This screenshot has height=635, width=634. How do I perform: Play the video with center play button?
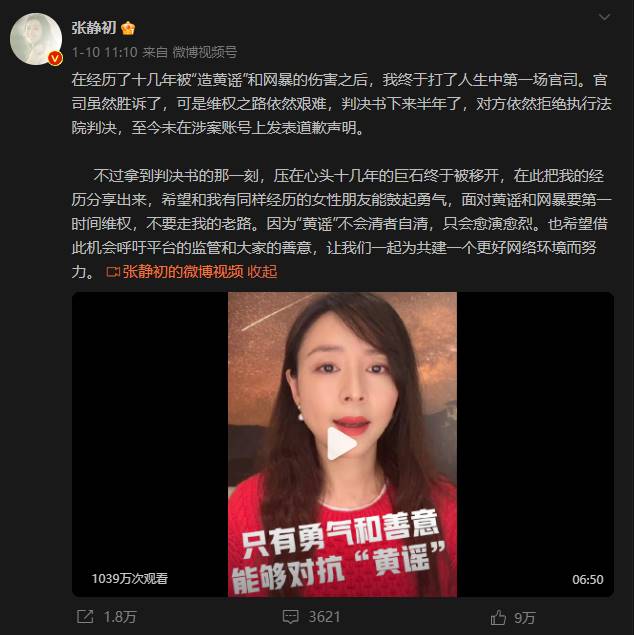[x=341, y=443]
